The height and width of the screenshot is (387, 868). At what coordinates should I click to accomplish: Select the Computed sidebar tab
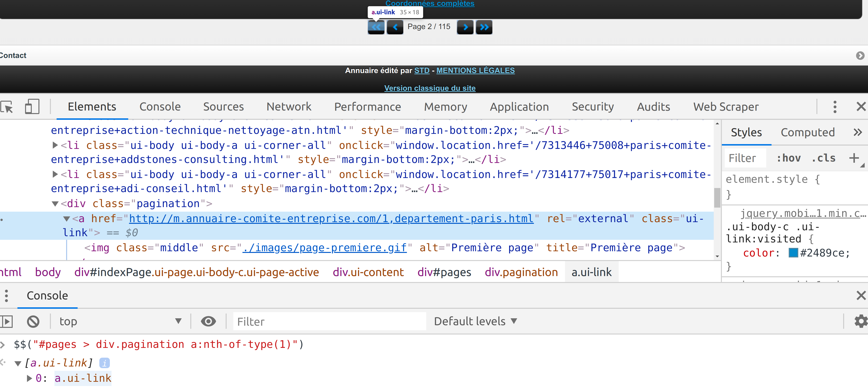808,132
